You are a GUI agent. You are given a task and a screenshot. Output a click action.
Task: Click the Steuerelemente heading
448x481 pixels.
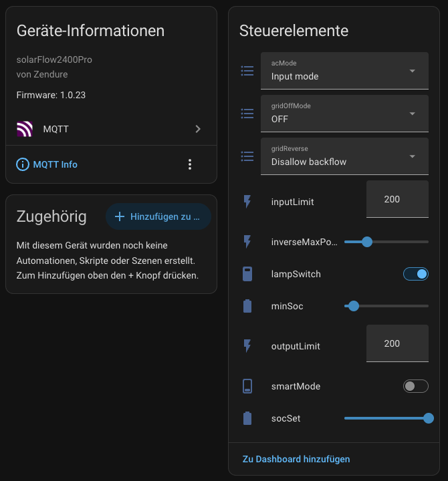pyautogui.click(x=294, y=31)
